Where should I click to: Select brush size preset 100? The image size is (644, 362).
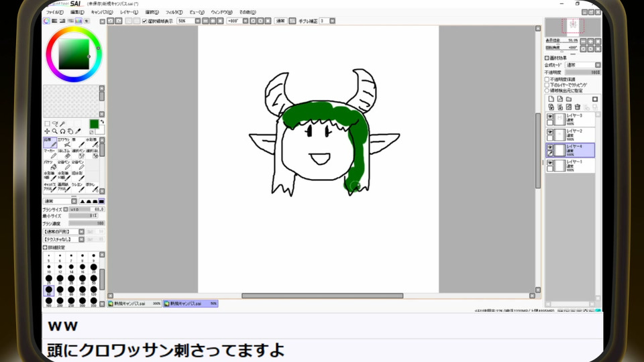pyautogui.click(x=83, y=292)
